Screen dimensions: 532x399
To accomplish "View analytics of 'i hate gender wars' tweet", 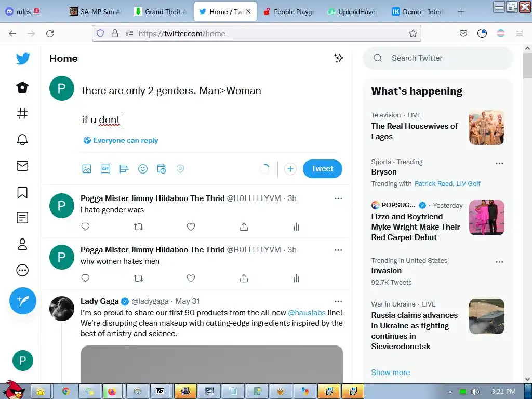I will (x=296, y=227).
